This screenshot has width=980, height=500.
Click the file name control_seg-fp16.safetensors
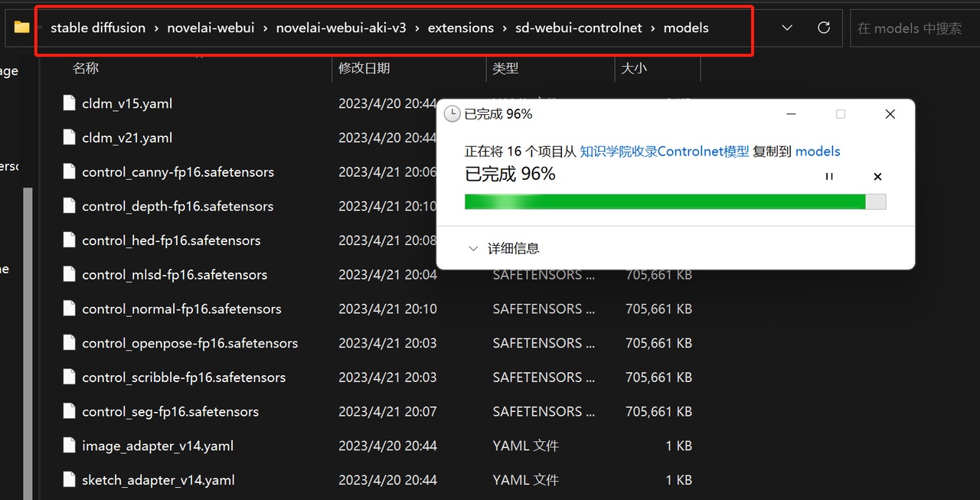click(170, 412)
